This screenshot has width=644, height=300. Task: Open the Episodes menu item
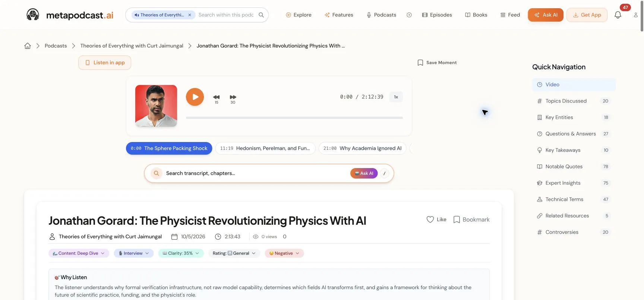[437, 15]
